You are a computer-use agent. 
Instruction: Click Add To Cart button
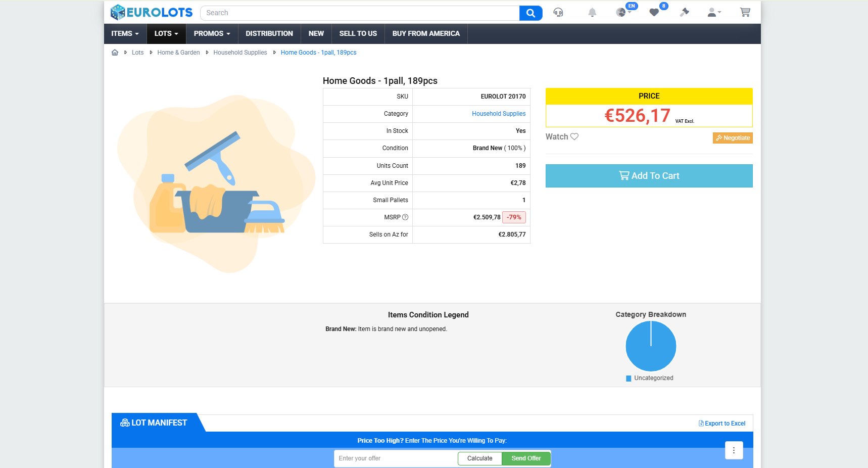(649, 176)
